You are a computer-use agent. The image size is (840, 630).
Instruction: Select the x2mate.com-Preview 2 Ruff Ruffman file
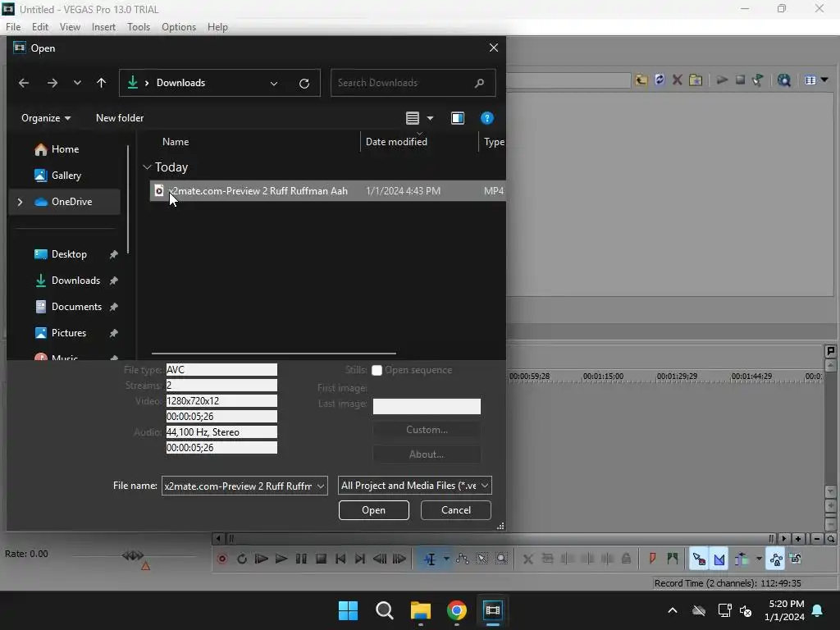[327, 190]
